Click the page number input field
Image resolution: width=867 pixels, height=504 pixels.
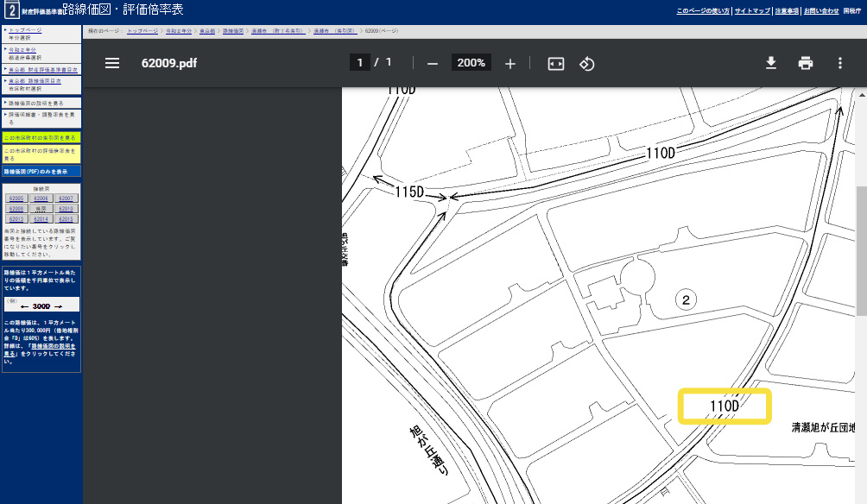coord(360,63)
